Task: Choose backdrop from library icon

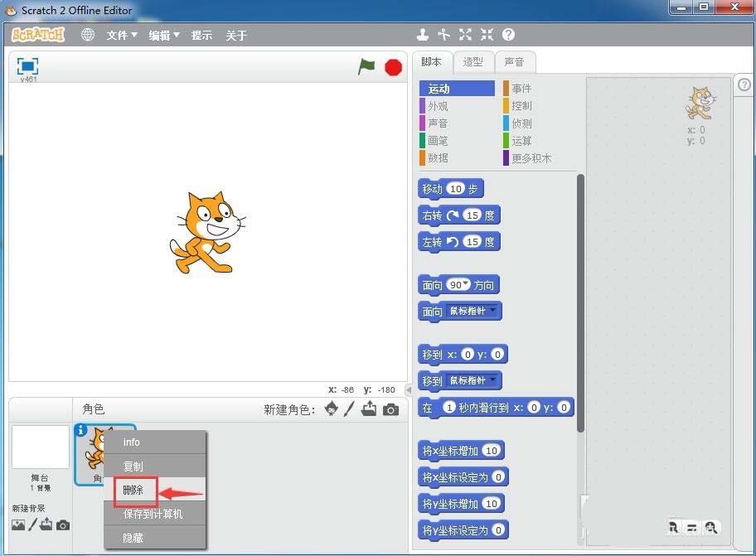Action: point(18,525)
